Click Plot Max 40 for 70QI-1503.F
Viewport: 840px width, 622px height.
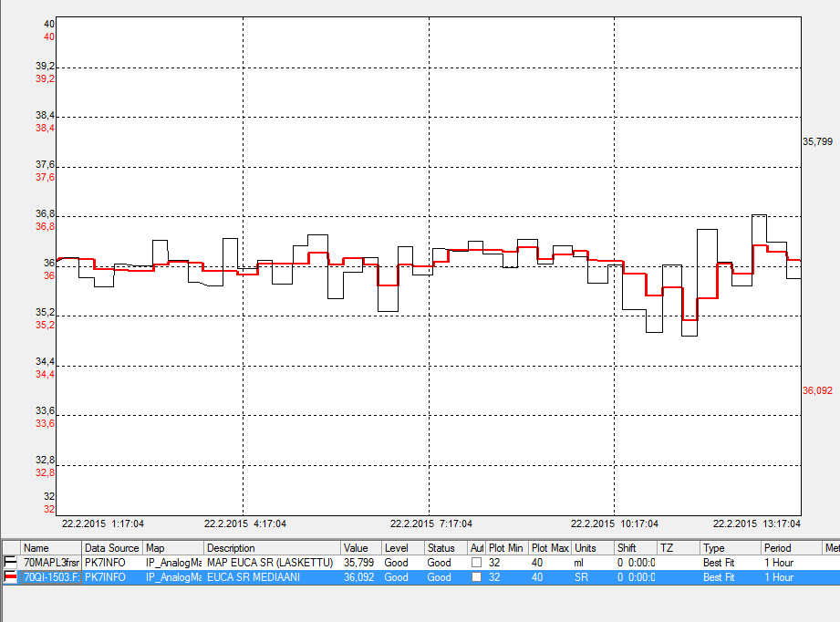(x=537, y=577)
